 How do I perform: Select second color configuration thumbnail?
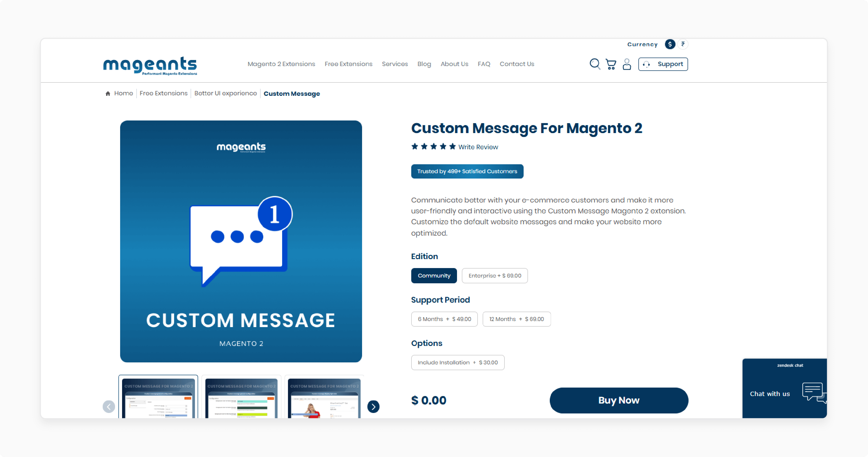click(241, 397)
